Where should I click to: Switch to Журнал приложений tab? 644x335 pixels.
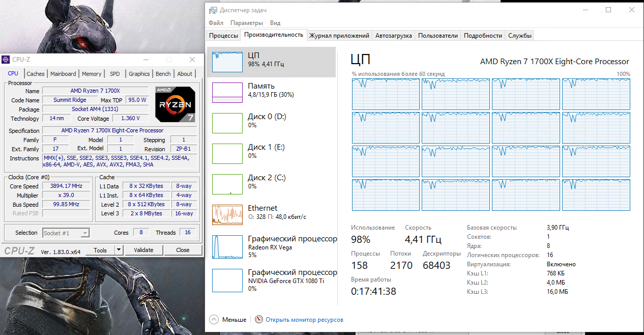339,36
